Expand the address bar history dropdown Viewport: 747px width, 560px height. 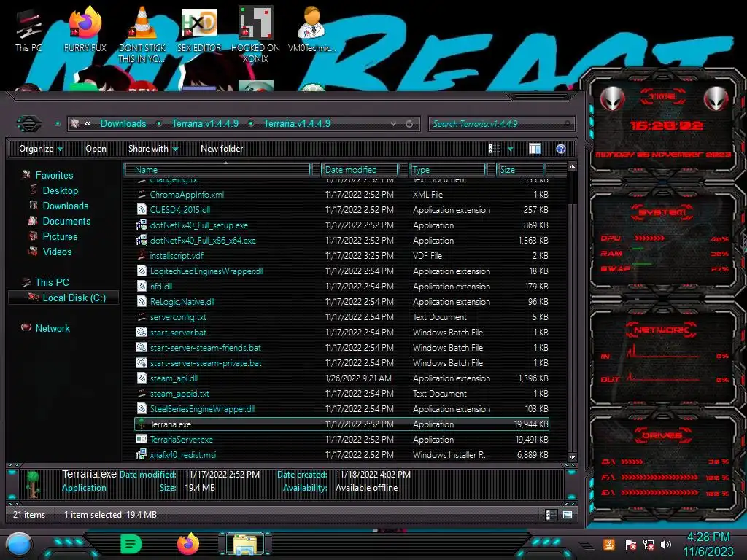coord(393,124)
